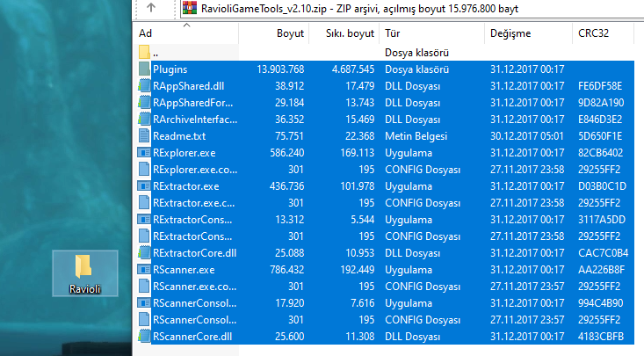Click the CRC32 value 4183CBFB
644x356 pixels.
tap(601, 337)
